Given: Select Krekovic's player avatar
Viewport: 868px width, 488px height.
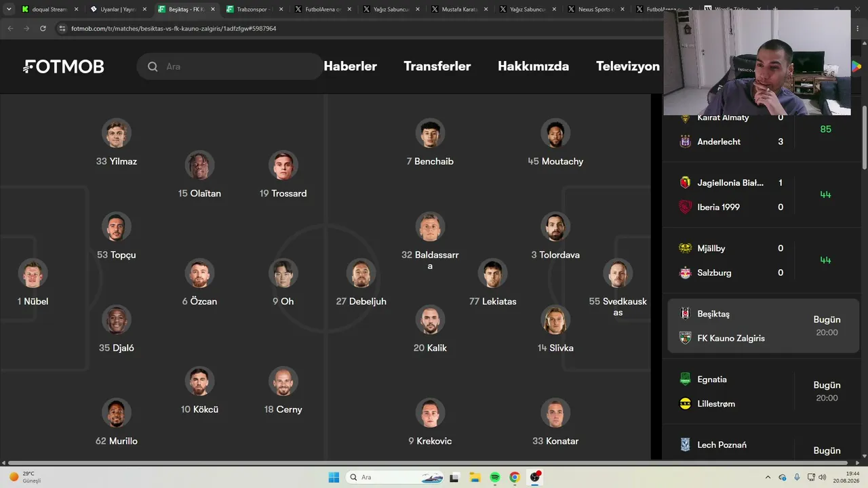Looking at the screenshot, I should pos(430,413).
